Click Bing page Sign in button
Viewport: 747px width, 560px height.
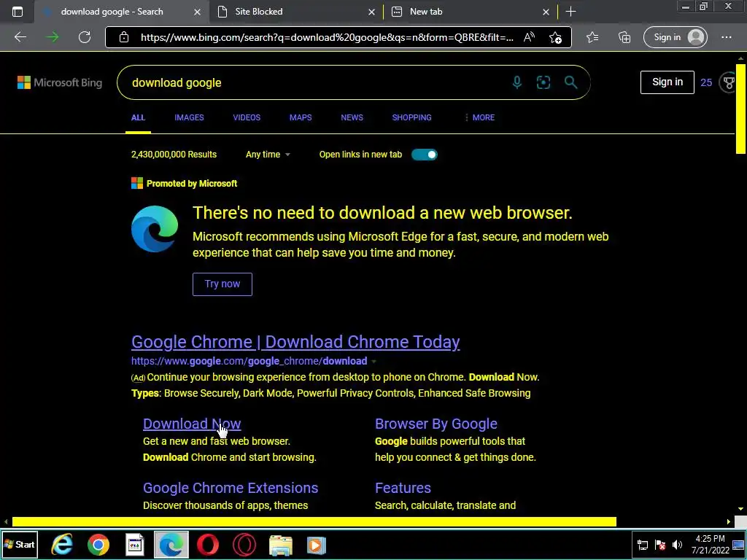tap(667, 82)
